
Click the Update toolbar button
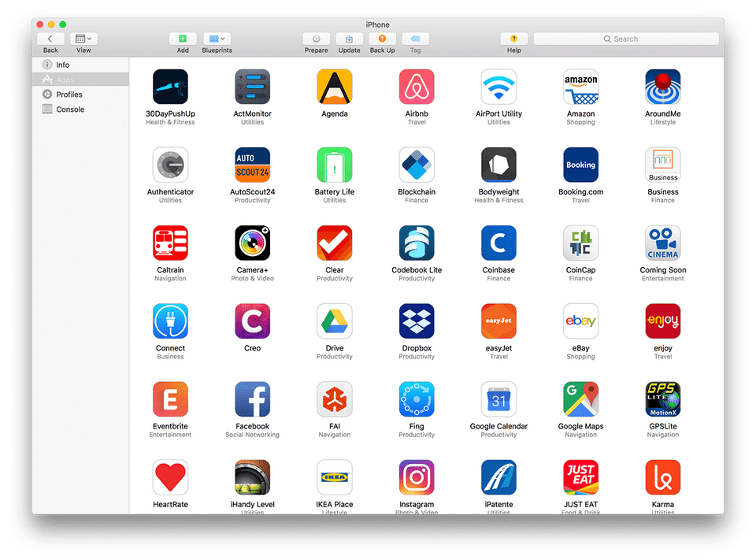click(x=349, y=39)
